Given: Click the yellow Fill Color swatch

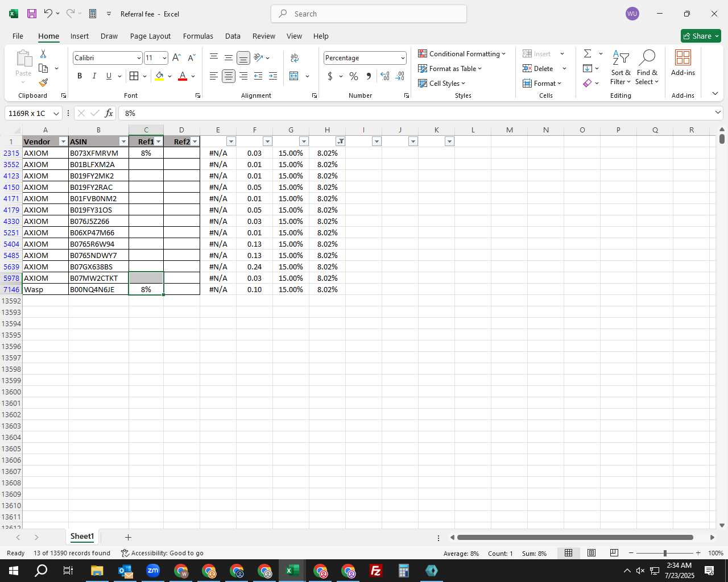Looking at the screenshot, I should (x=159, y=76).
